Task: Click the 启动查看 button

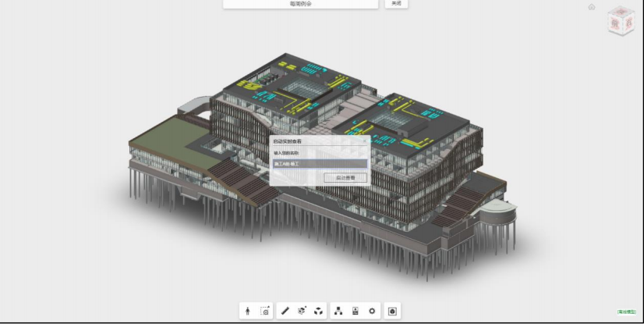Action: coord(345,178)
